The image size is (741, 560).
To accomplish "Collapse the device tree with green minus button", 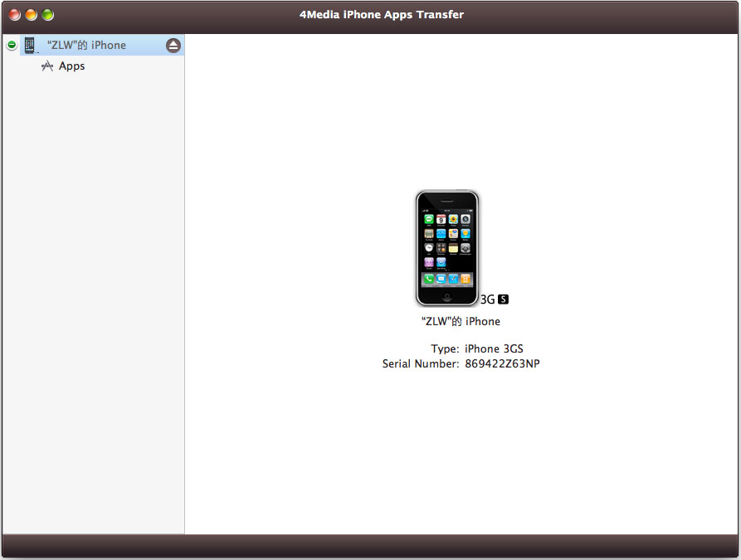I will (12, 46).
